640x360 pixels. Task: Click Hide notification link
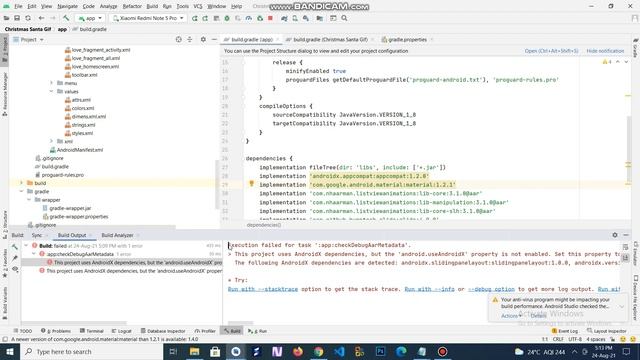point(605,51)
